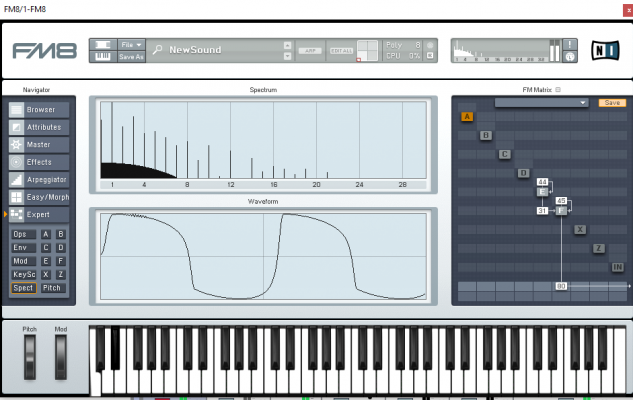Open the Mod expert tab
This screenshot has width=633, height=400.
click(23, 261)
